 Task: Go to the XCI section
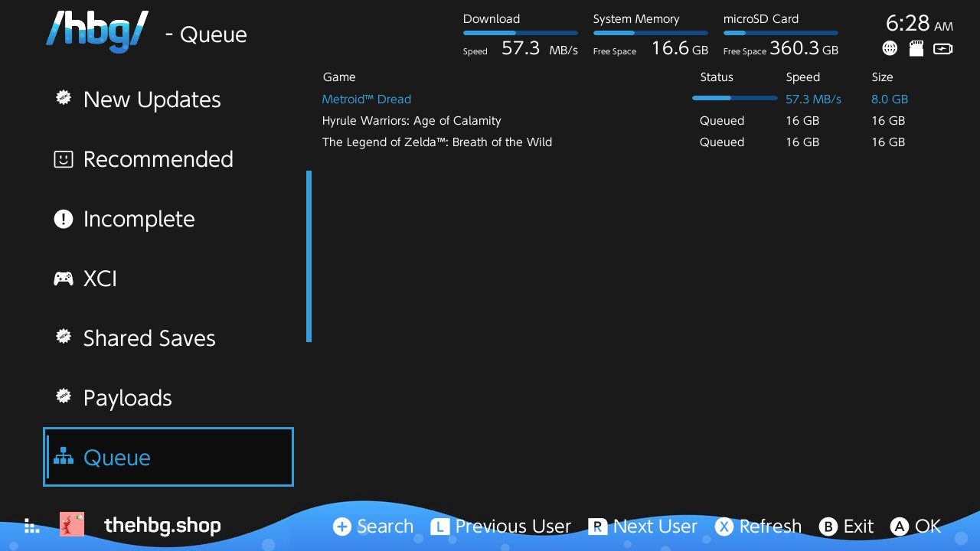[x=168, y=278]
